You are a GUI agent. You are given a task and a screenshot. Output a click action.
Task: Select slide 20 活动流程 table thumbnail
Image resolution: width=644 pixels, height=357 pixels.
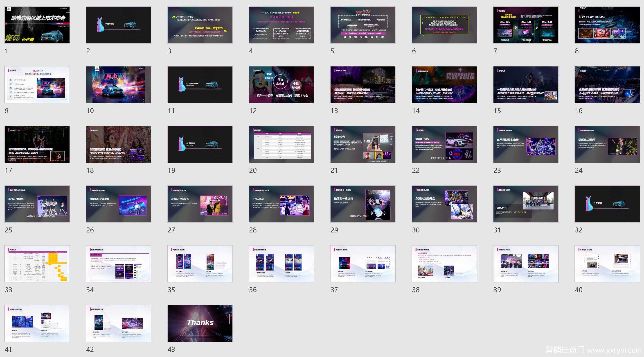pyautogui.click(x=281, y=144)
